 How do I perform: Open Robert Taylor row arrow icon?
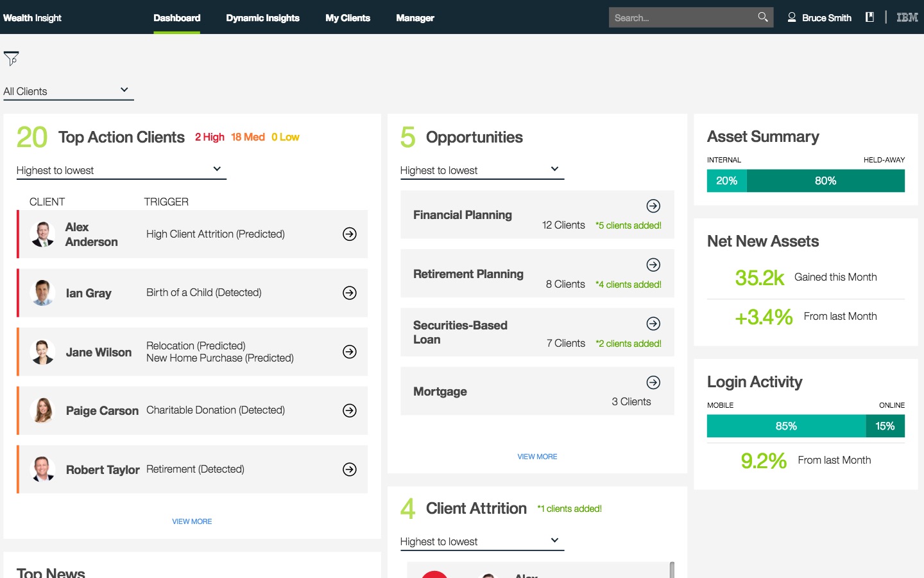350,469
